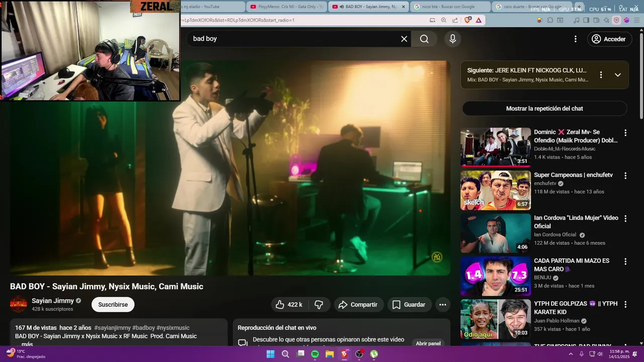This screenshot has height=362, width=644.
Task: Open CADA PARTIDA MI MAZO thumbnail
Action: 496,276
